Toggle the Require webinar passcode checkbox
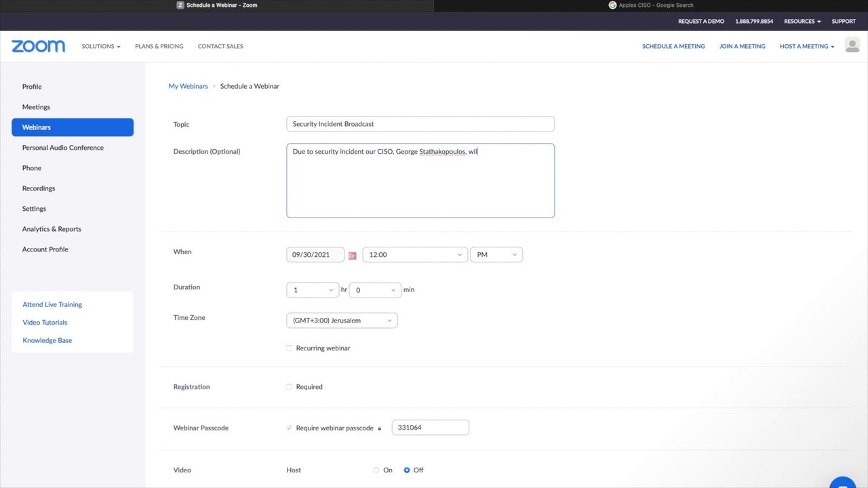Image resolution: width=868 pixels, height=488 pixels. (289, 428)
